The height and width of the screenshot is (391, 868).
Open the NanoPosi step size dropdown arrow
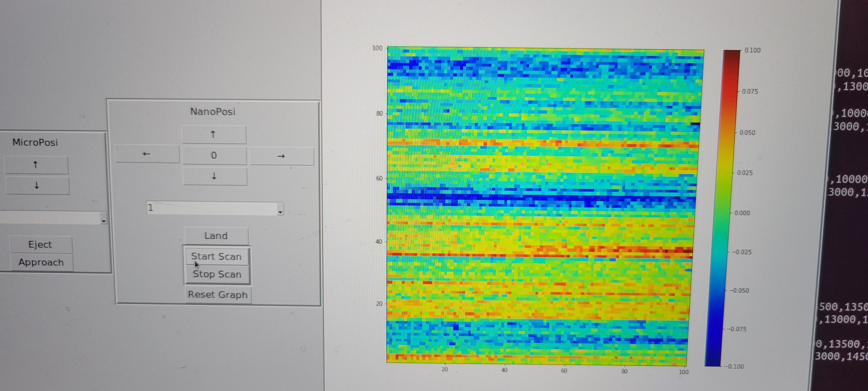280,211
